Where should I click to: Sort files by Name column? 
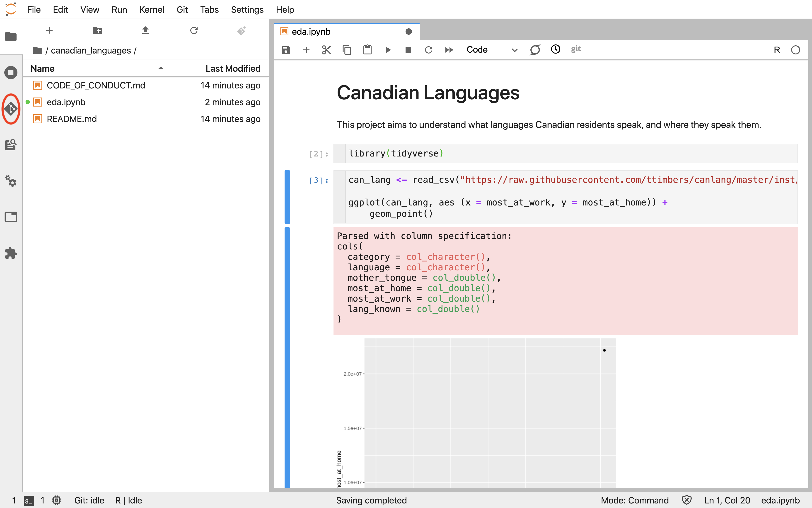[x=99, y=68]
